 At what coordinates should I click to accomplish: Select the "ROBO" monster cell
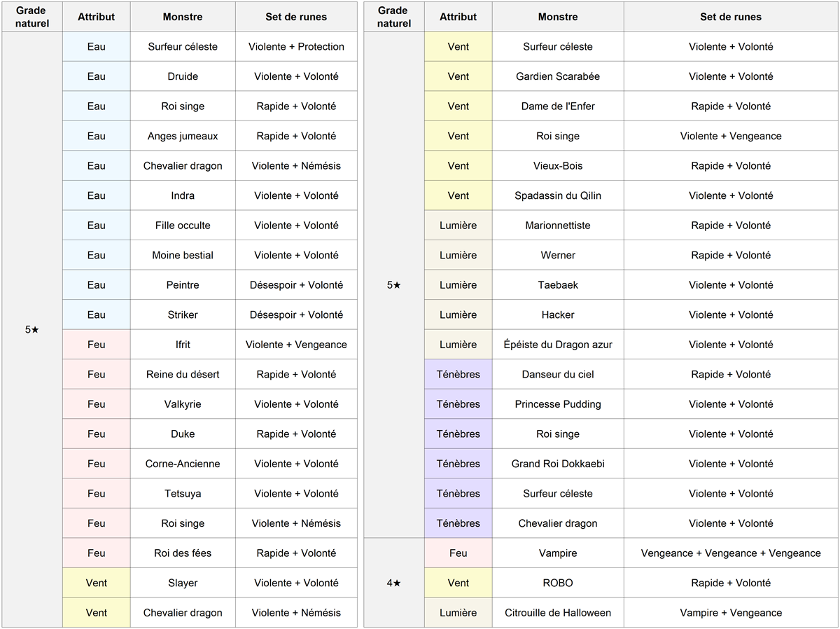558,583
